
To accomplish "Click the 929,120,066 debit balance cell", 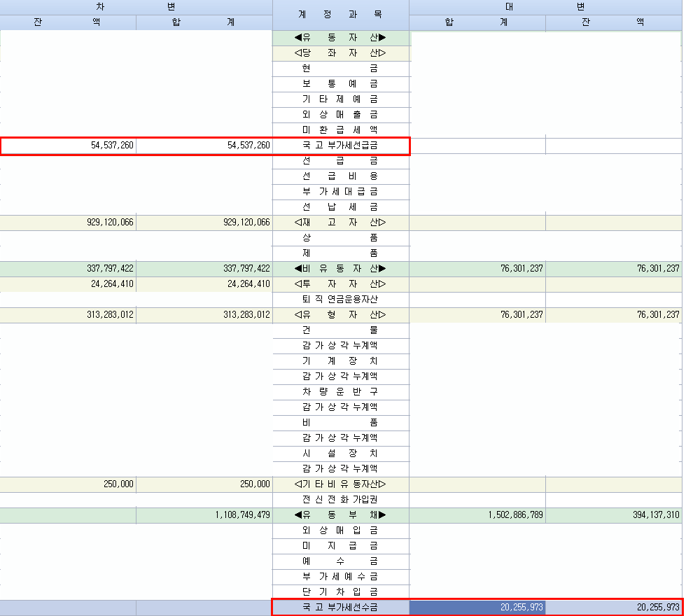I will (x=69, y=223).
